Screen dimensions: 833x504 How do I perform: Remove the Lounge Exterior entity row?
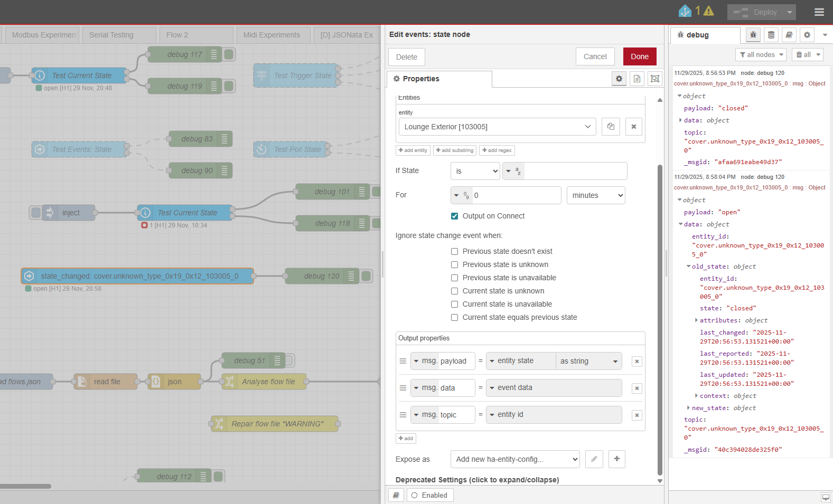click(x=634, y=127)
